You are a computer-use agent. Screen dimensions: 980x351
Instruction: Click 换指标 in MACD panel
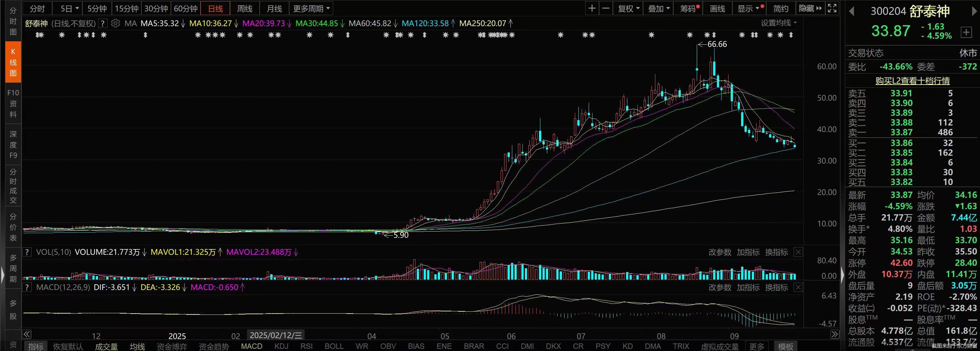click(x=776, y=287)
